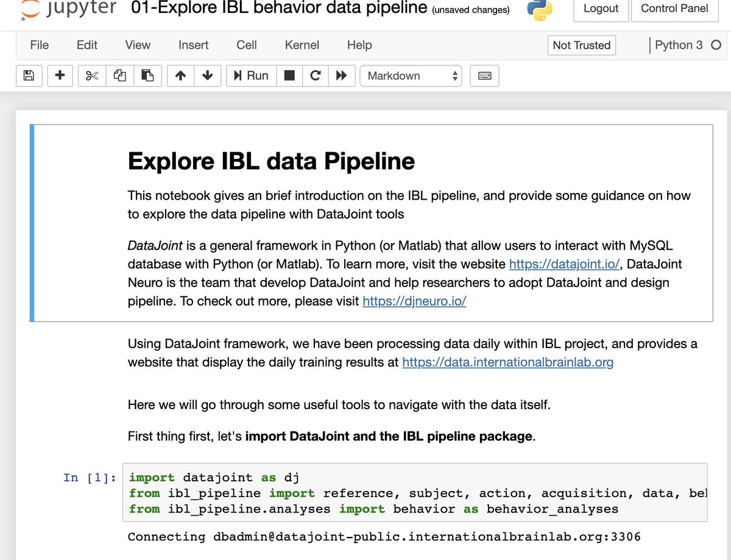Click the italic 'DataJoint' paragraph
Viewport: 731px width, 560px height.
(x=404, y=273)
